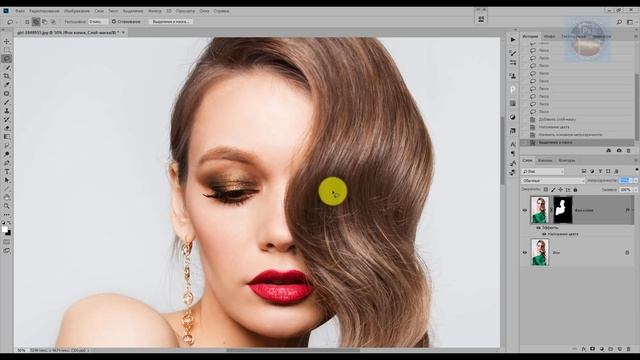Open the Изображение menu
The image size is (640, 360).
tap(77, 11)
